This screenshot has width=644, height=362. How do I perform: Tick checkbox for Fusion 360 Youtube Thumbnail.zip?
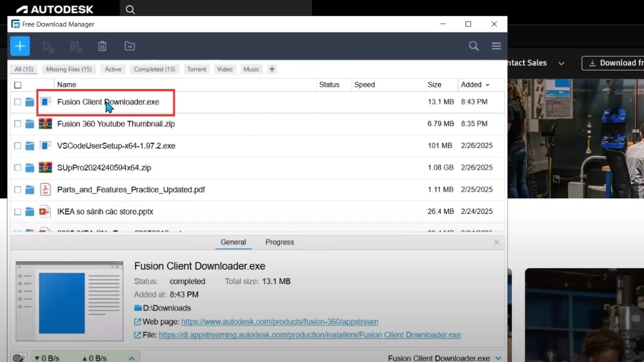[18, 124]
